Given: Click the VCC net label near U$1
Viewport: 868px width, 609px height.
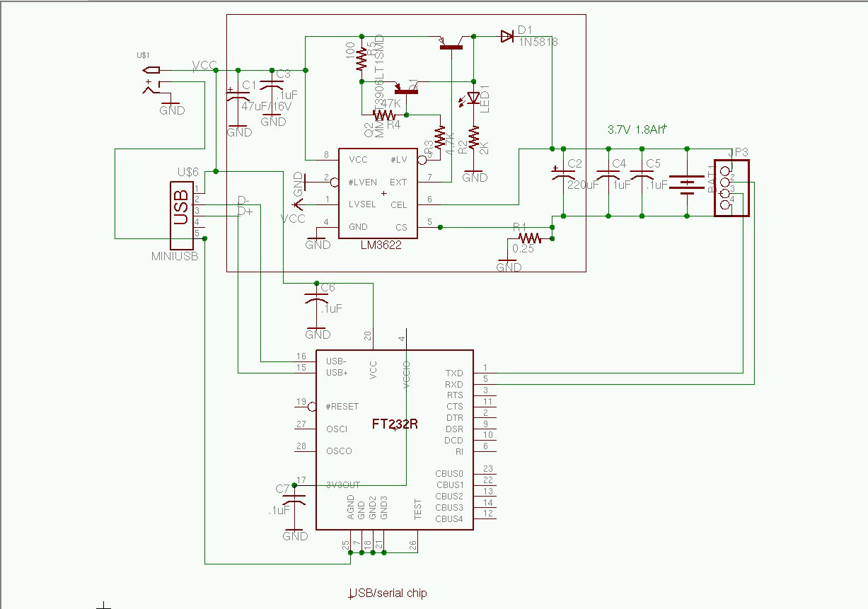Looking at the screenshot, I should click(205, 65).
